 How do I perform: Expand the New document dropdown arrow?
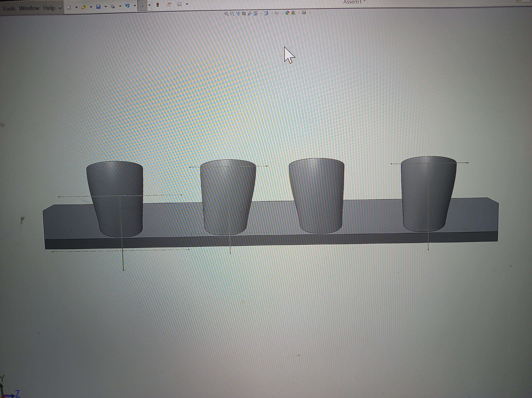[76, 7]
